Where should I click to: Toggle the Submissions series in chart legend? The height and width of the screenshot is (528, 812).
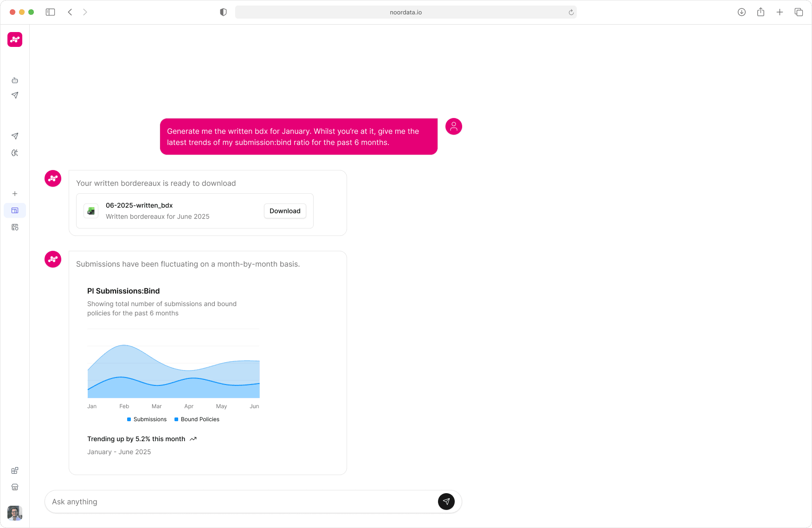click(147, 419)
